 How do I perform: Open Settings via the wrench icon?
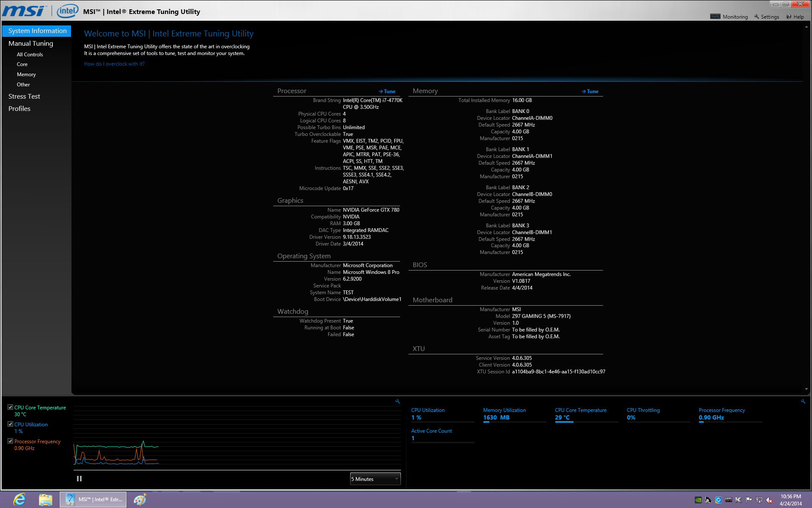pyautogui.click(x=757, y=17)
